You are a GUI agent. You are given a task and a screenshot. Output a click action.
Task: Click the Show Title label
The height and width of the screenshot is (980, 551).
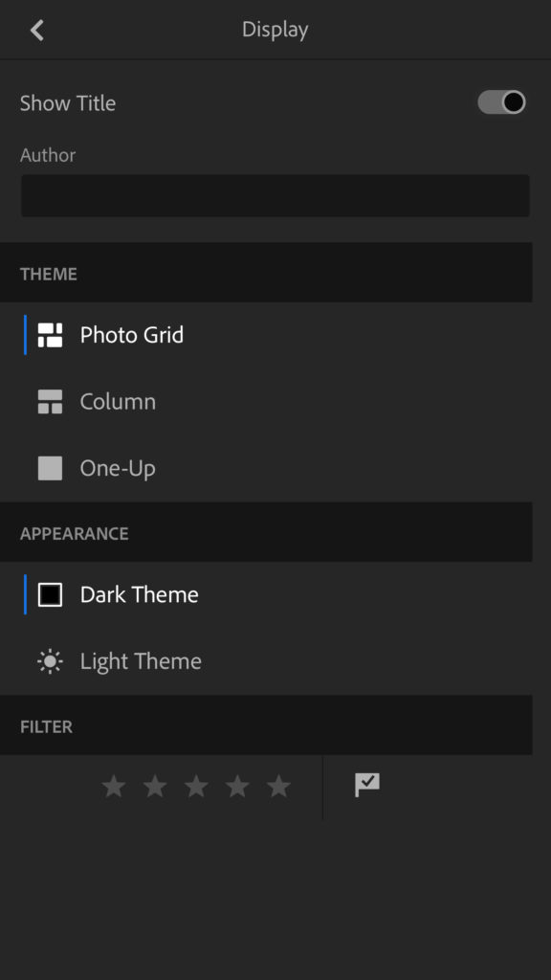(x=68, y=103)
